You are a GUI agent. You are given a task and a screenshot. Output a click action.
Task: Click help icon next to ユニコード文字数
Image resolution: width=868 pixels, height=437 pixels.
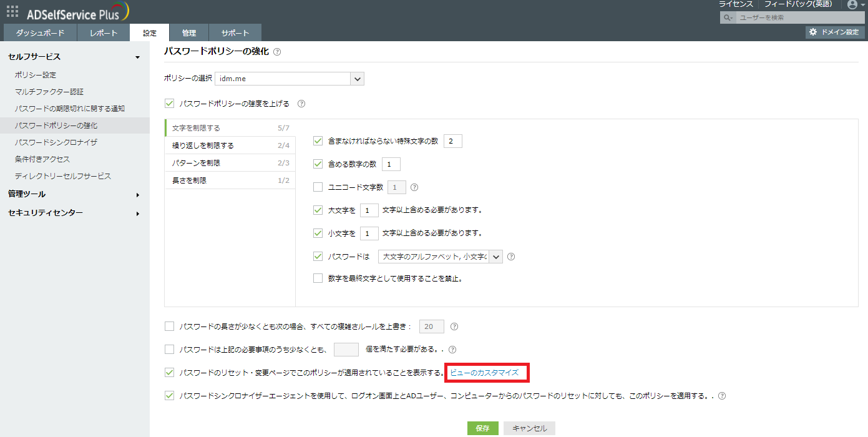[x=414, y=187]
